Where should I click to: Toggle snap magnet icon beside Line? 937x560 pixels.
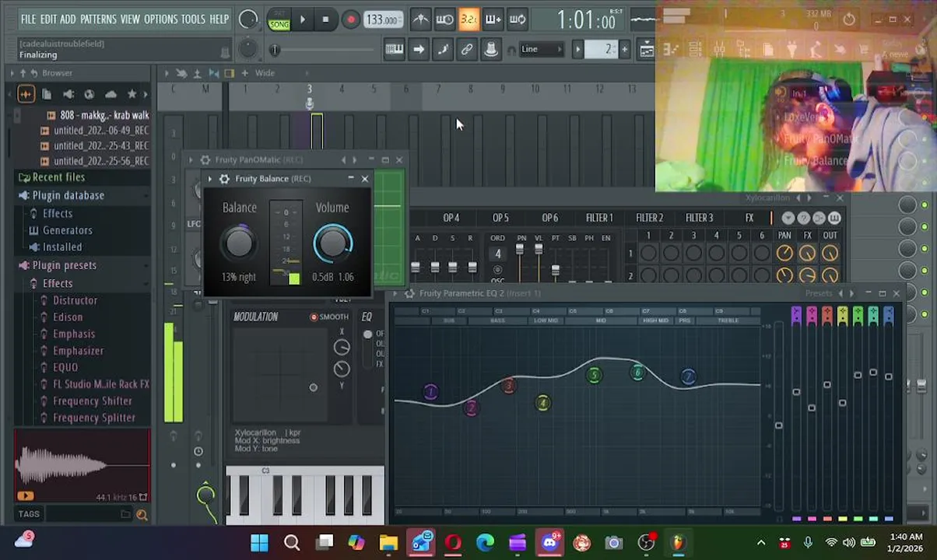click(x=511, y=51)
